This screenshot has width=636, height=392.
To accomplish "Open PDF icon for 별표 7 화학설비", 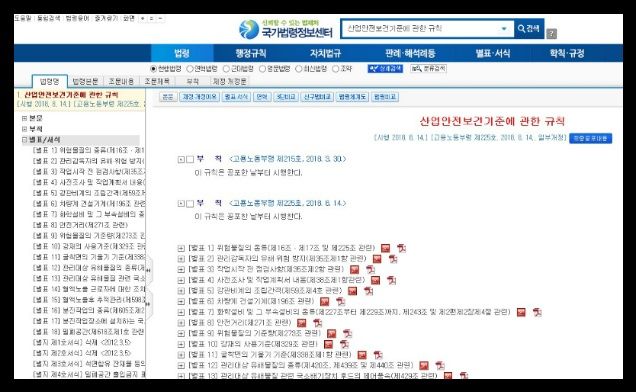I will (x=537, y=312).
